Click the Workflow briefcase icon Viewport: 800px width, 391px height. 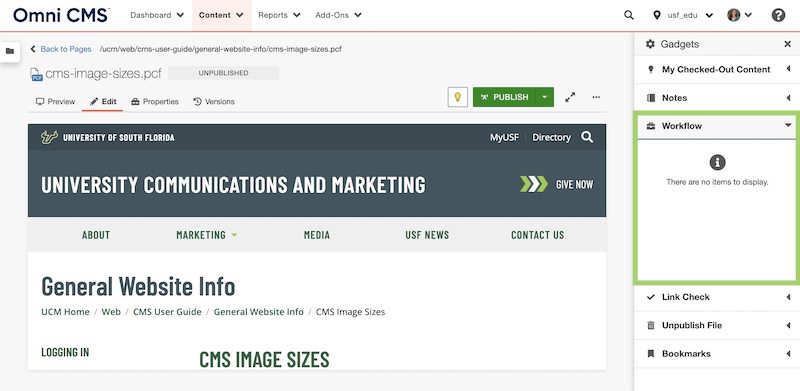click(x=651, y=126)
